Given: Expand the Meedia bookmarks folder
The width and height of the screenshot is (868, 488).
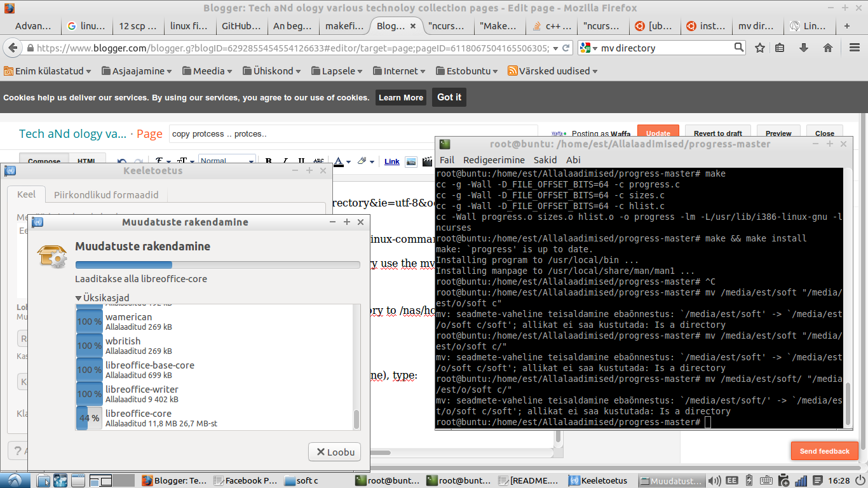Looking at the screenshot, I should [207, 71].
